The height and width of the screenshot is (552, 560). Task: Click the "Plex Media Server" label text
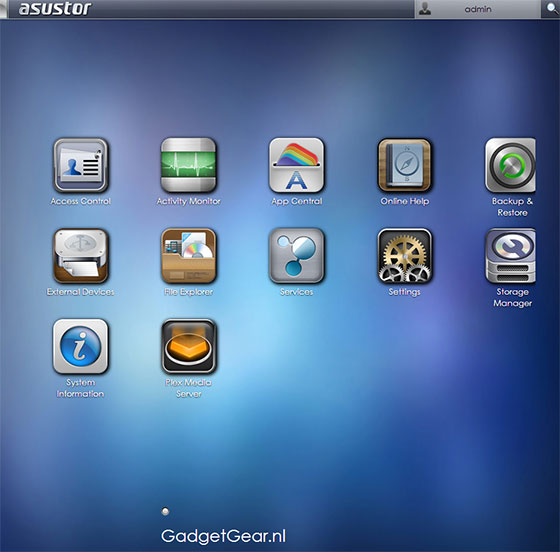[189, 388]
